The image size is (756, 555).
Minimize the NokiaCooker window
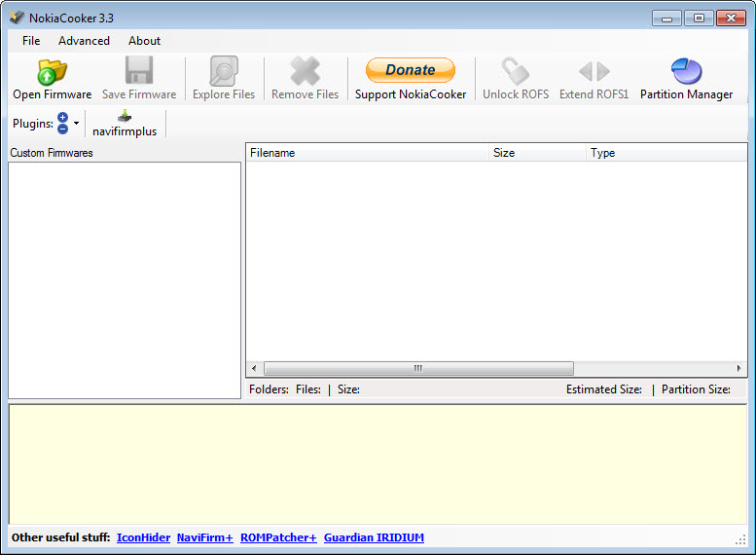666,18
